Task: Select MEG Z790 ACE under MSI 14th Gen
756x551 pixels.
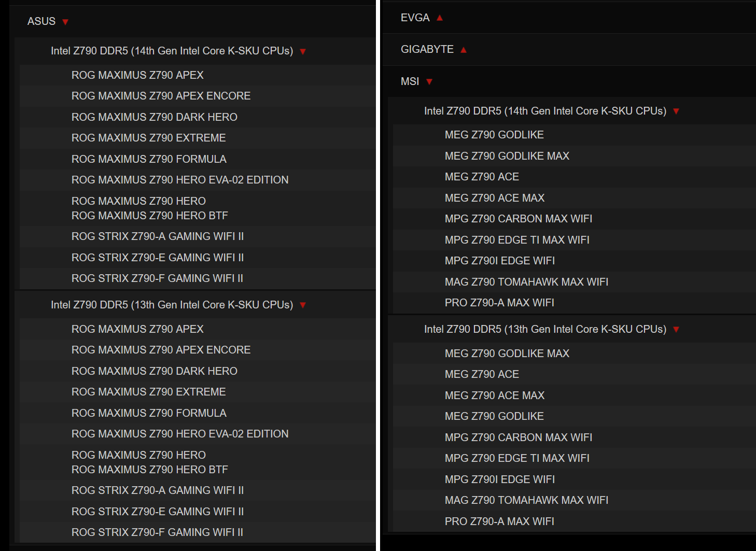Action: (x=482, y=177)
